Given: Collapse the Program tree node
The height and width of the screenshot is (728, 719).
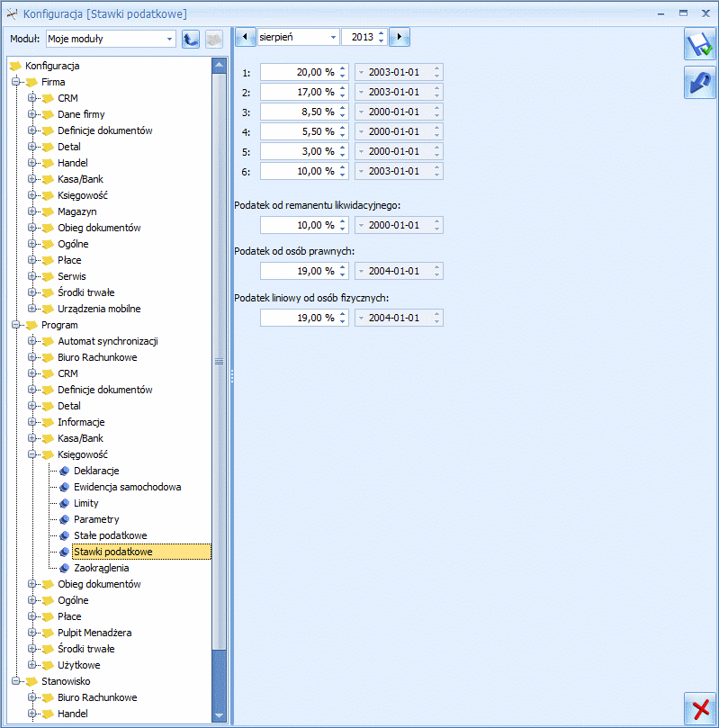Looking at the screenshot, I should [16, 325].
